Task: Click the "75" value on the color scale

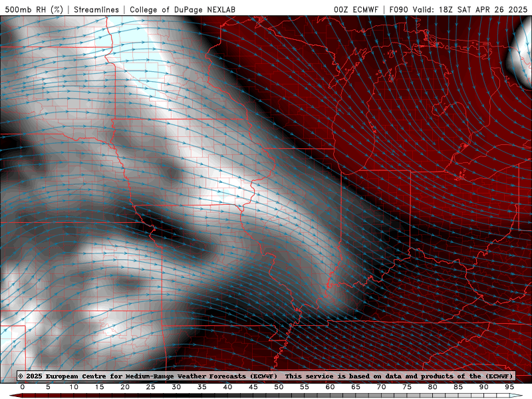Action: click(407, 387)
